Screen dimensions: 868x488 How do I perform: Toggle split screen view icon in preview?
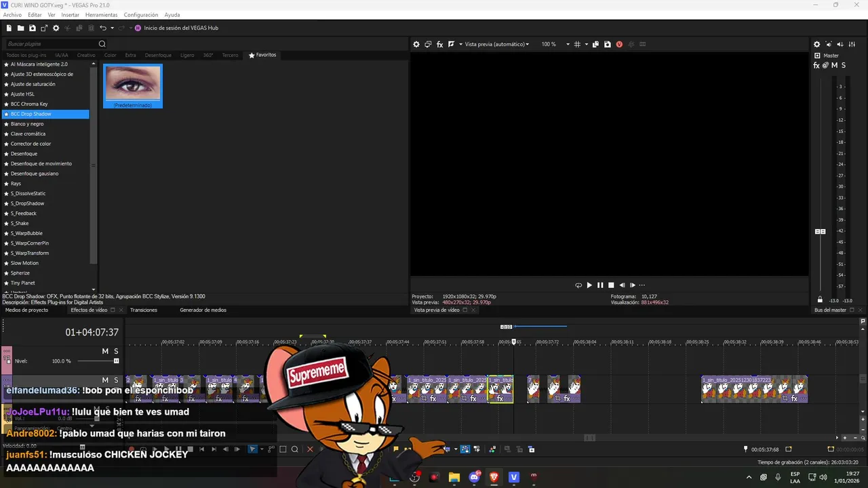451,44
